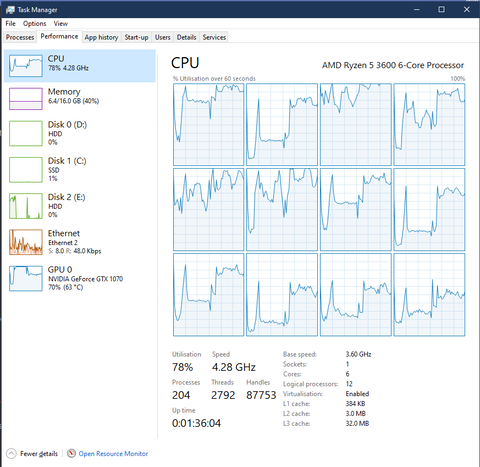
Task: Click the Task Manager title bar icon
Action: point(10,10)
